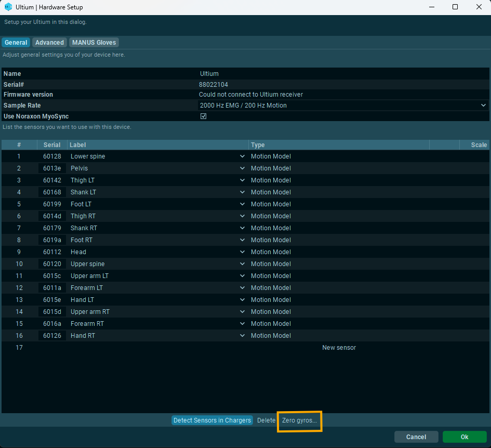The height and width of the screenshot is (448, 491).
Task: Expand the Upper spine label dropdown
Action: [242, 264]
